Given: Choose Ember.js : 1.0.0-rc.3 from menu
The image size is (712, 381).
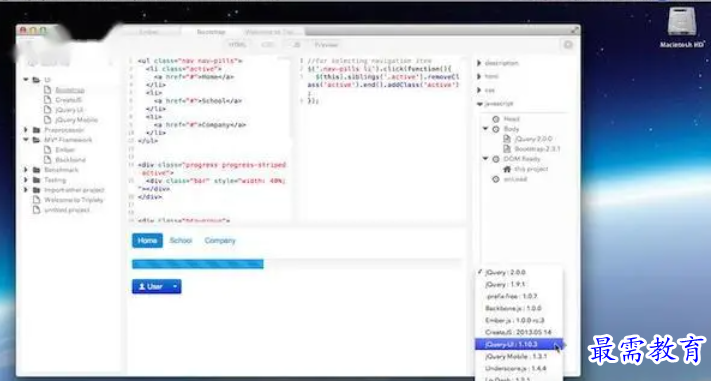Looking at the screenshot, I should tap(519, 320).
